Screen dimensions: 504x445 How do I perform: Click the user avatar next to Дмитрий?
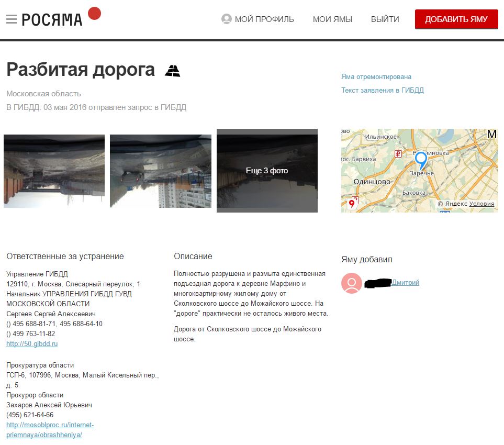(x=352, y=283)
